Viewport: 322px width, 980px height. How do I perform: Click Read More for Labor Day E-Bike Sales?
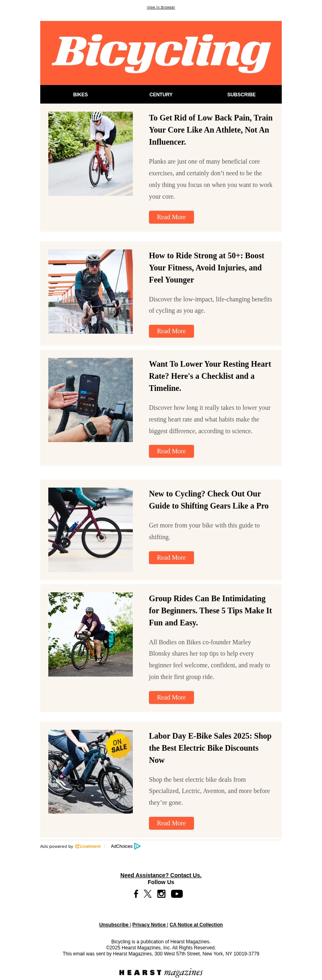[171, 823]
